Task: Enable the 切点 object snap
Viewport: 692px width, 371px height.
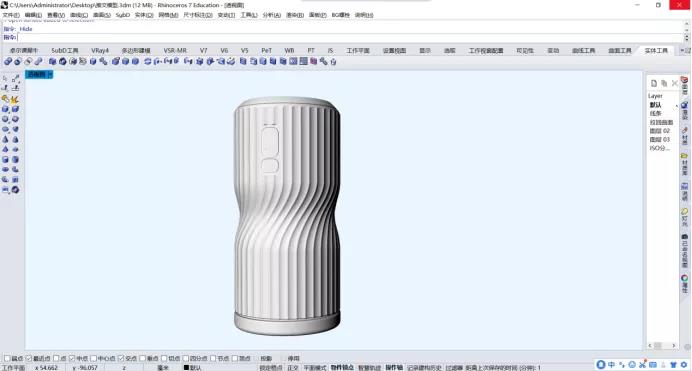Action: point(164,359)
